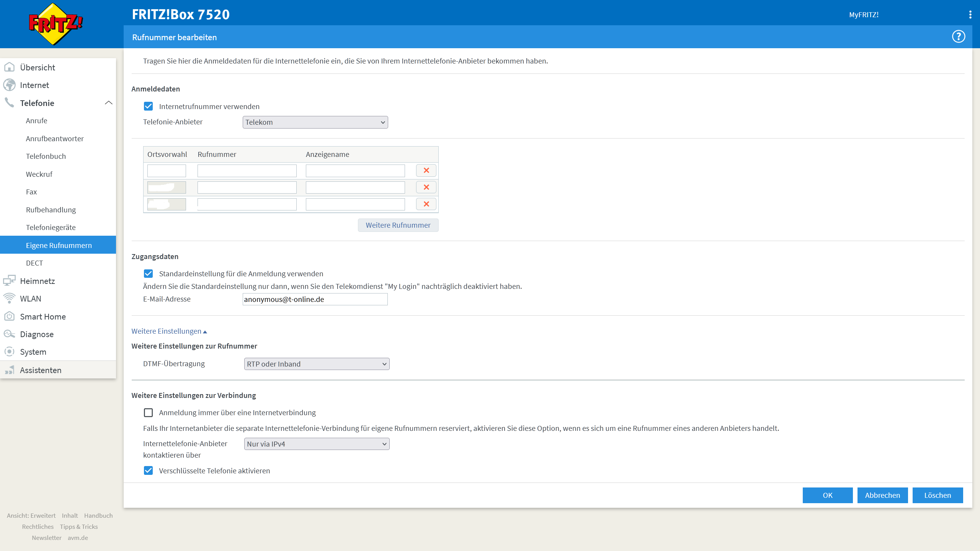This screenshot has width=980, height=551.
Task: Open the DTMF-Übertragung dropdown
Action: [317, 364]
